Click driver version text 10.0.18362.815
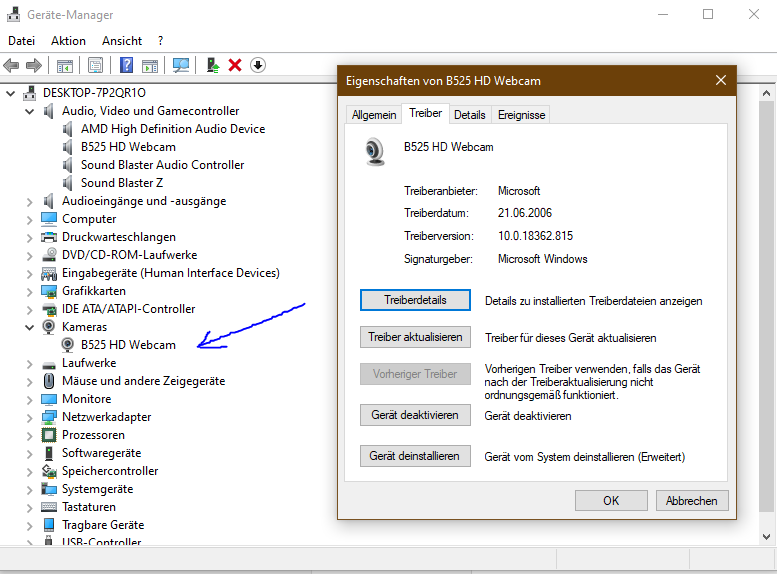Screen dimensions: 777x574 click(535, 236)
